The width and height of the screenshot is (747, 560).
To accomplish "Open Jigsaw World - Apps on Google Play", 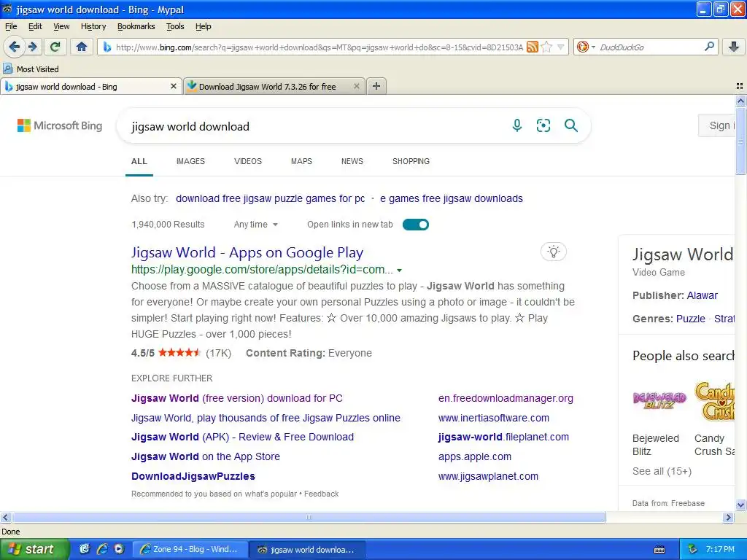I will point(247,252).
